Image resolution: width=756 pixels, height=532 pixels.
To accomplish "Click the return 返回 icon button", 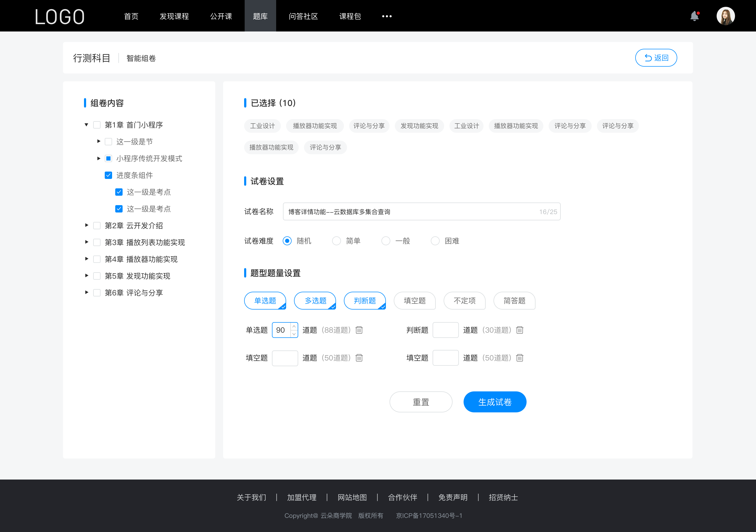I will point(657,57).
